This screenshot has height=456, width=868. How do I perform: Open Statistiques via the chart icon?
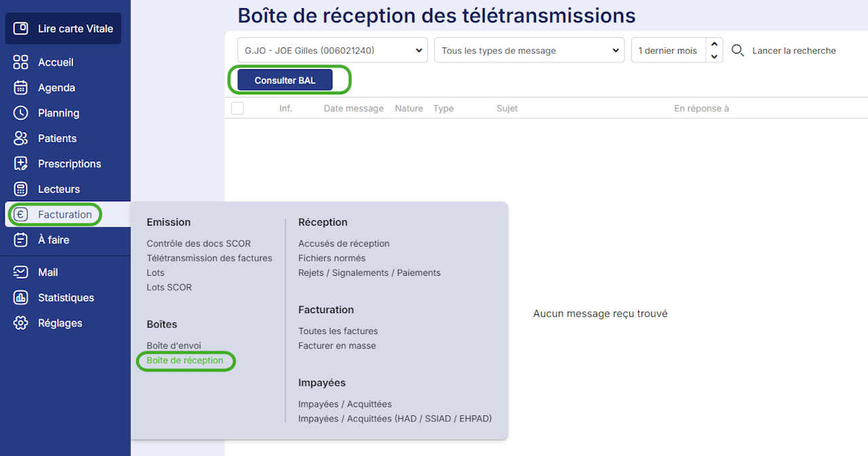(x=21, y=297)
